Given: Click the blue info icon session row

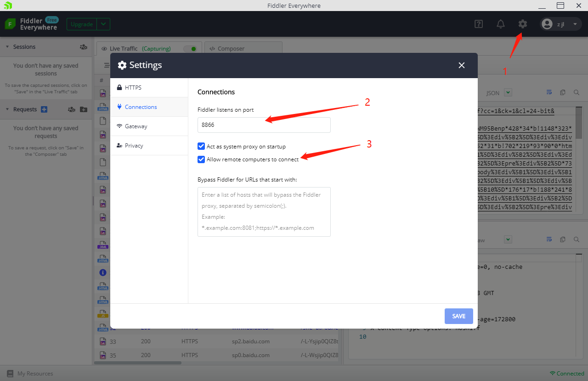Looking at the screenshot, I should tap(103, 272).
